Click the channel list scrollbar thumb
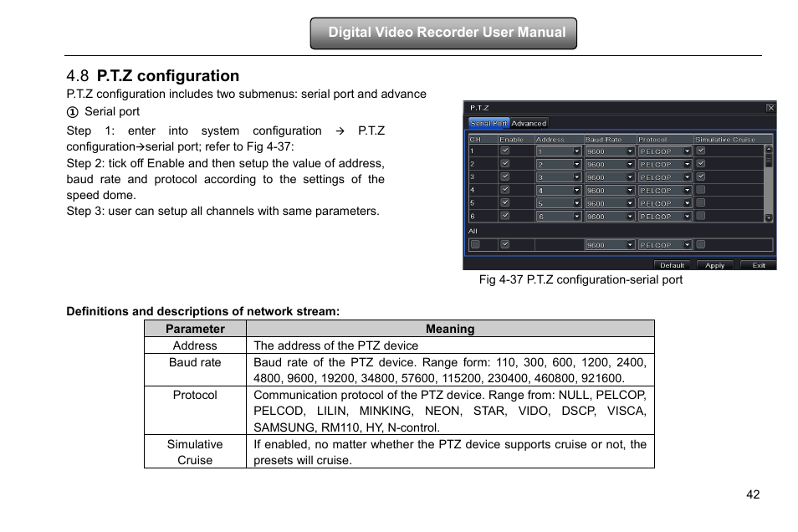 [x=769, y=160]
